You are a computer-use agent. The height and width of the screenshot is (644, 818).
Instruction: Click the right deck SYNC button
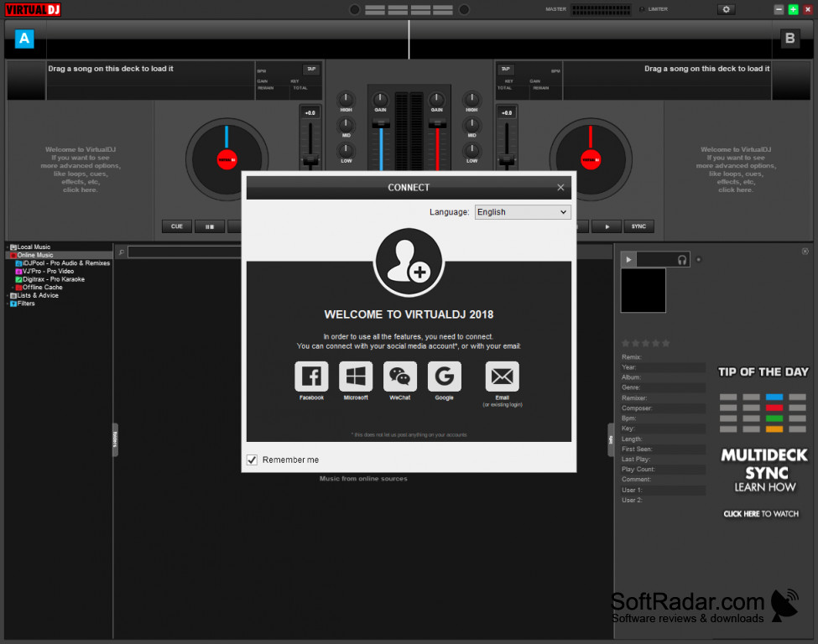[638, 226]
